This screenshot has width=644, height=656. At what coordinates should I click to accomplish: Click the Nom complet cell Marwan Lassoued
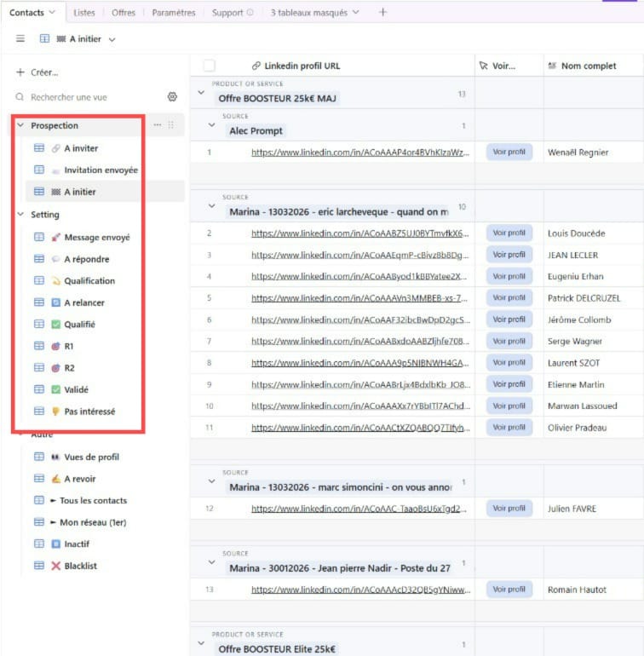point(593,406)
